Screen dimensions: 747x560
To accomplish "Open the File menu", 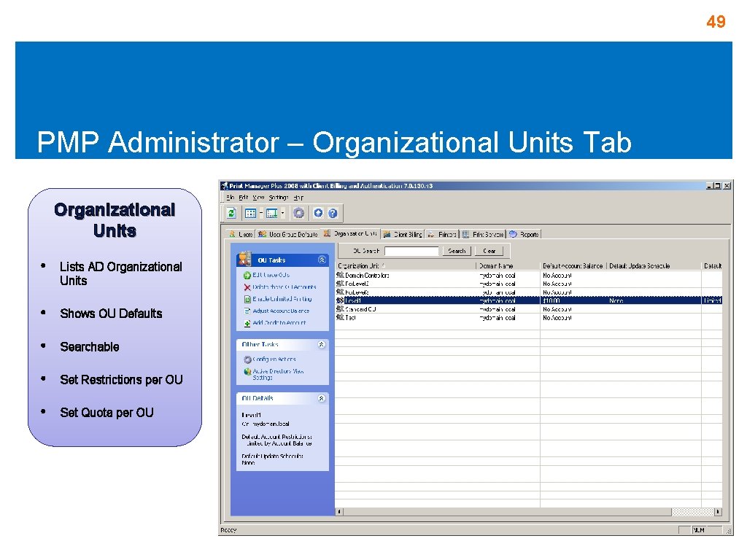I will (x=230, y=197).
